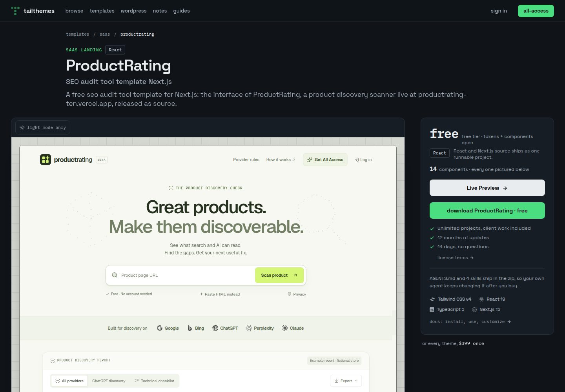Go to the wordpress nav item
The width and height of the screenshot is (565, 392).
point(133,11)
